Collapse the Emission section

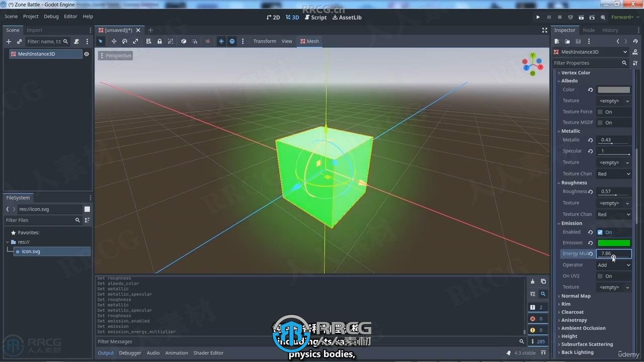[572, 223]
